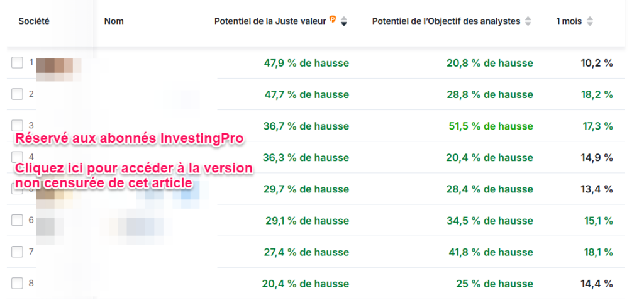Open the 'Réservé aux abonnés InvestingPro' link
The image size is (644, 305).
point(128,139)
